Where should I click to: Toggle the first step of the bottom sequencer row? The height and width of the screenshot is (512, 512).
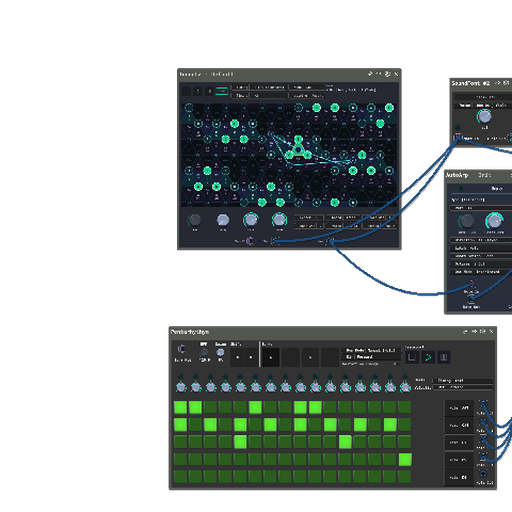(x=180, y=476)
